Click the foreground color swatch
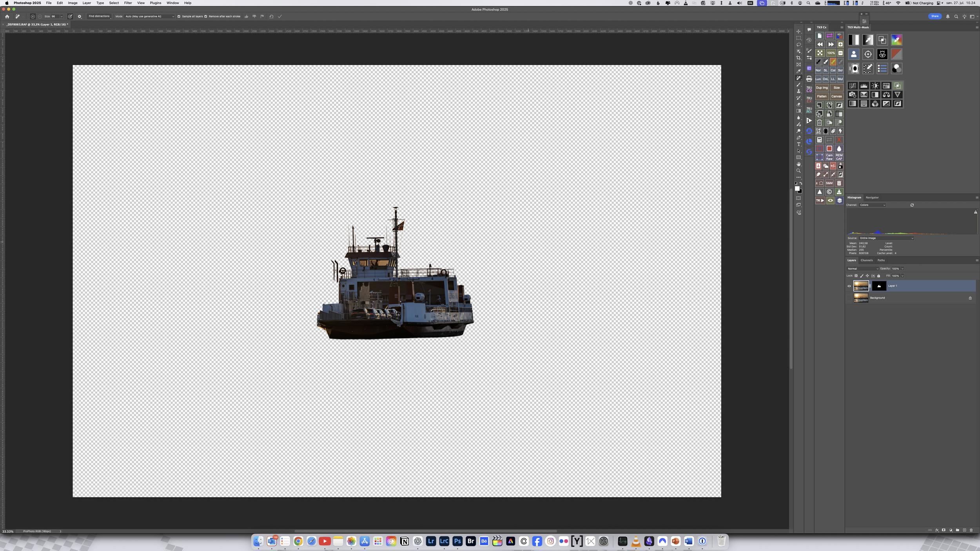Viewport: 980px width, 551px height. [x=797, y=188]
